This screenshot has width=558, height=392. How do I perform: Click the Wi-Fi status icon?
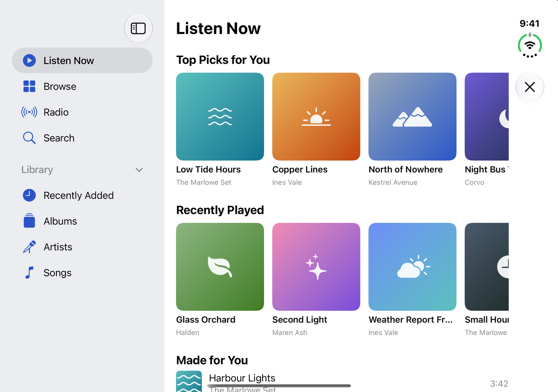530,46
